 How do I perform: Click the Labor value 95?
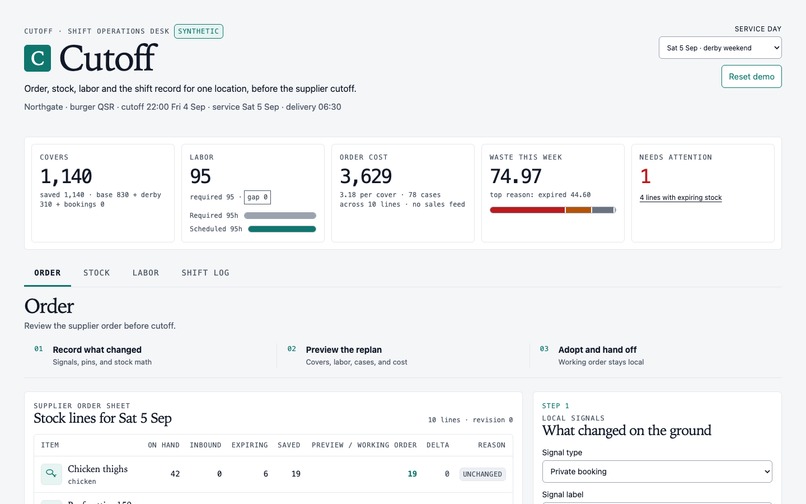click(x=200, y=176)
